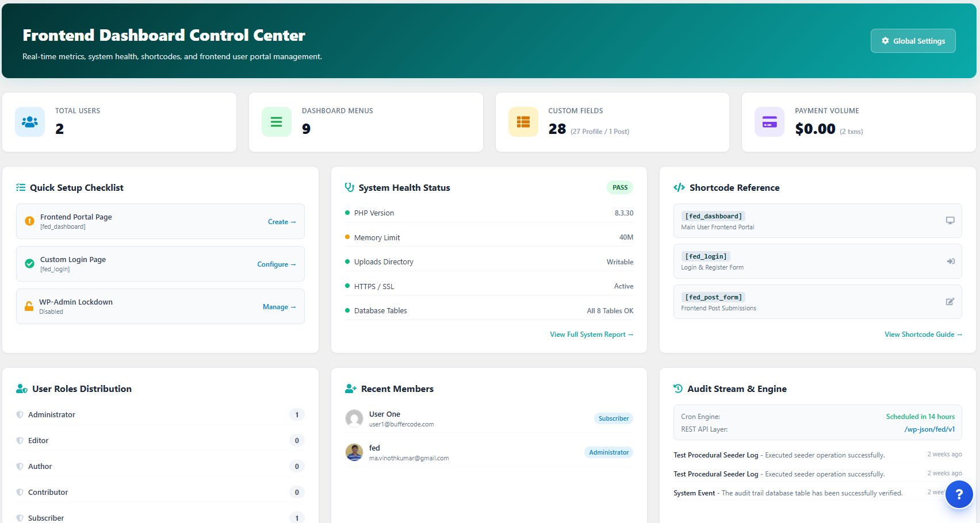This screenshot has height=523, width=980.
Task: Open the blue help question-mark button
Action: pyautogui.click(x=959, y=494)
